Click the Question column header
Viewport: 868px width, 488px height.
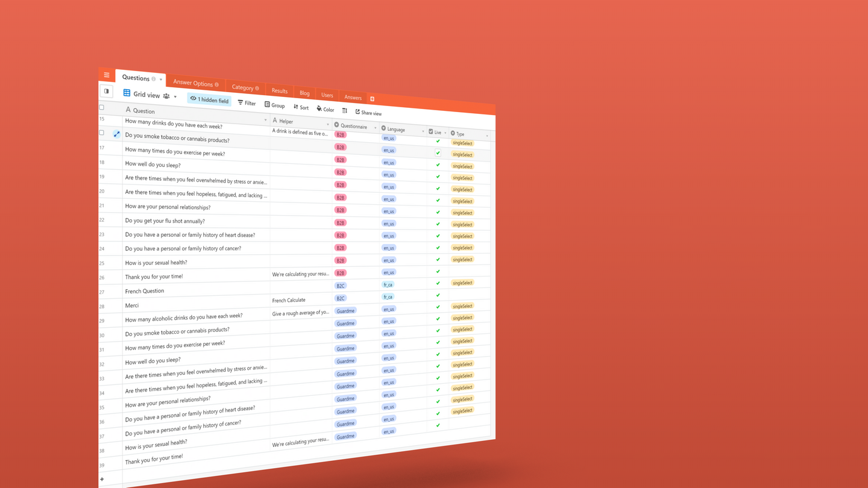(196, 115)
